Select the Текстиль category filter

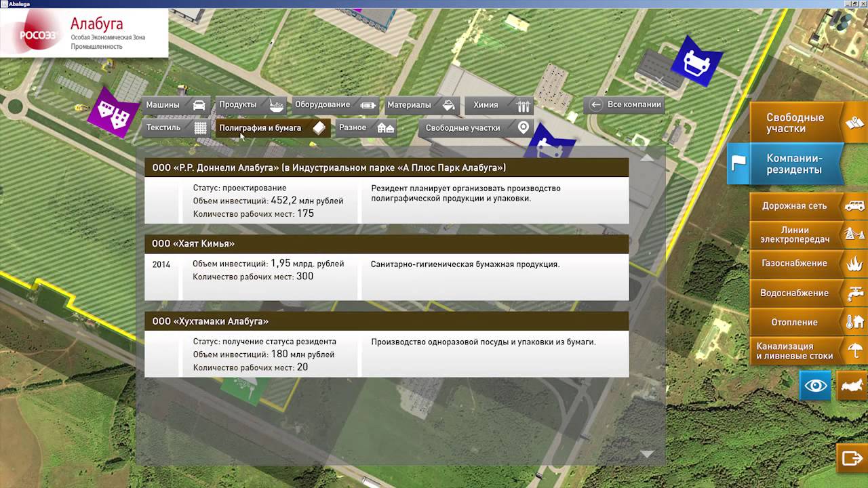176,127
